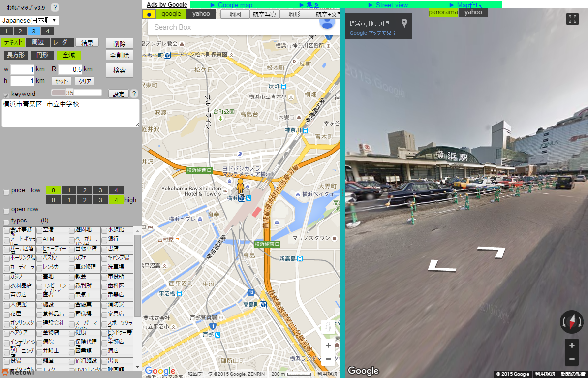Enable the open now checkbox
The height and width of the screenshot is (378, 588).
(x=6, y=211)
